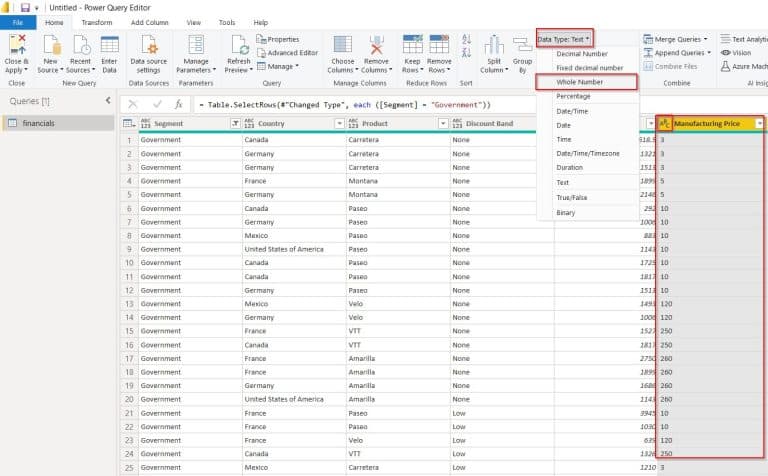Switch to the Home tab
The width and height of the screenshot is (768, 476).
(54, 23)
